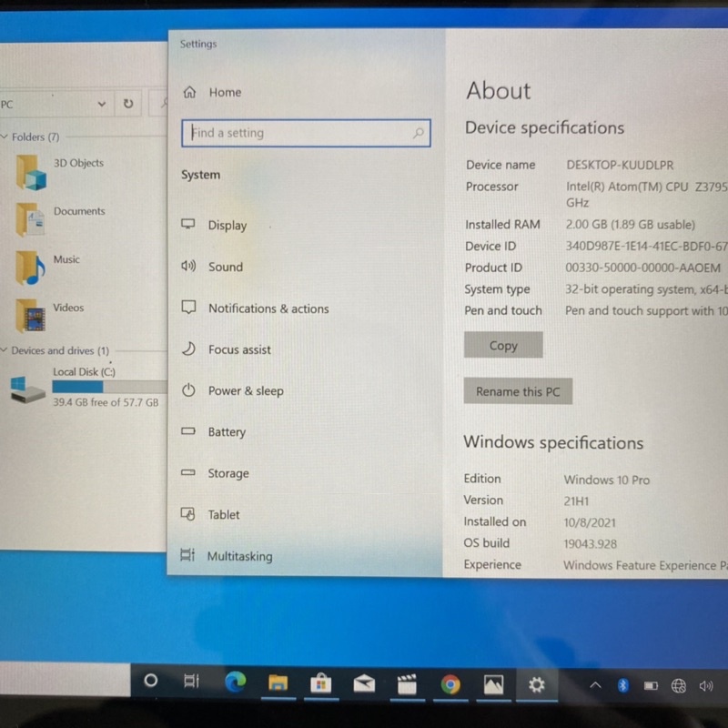
Task: Click the Find a setting search box
Action: coord(300,133)
